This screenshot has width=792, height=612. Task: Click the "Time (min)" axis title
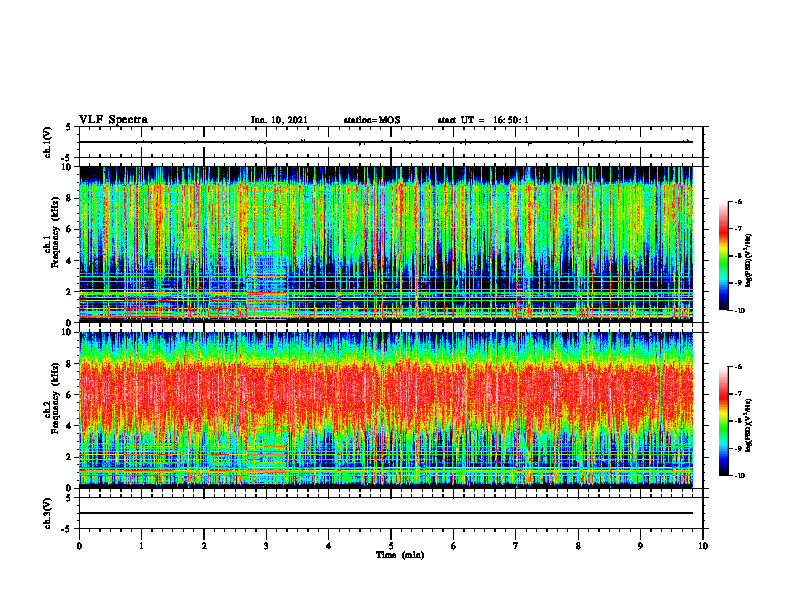click(400, 555)
